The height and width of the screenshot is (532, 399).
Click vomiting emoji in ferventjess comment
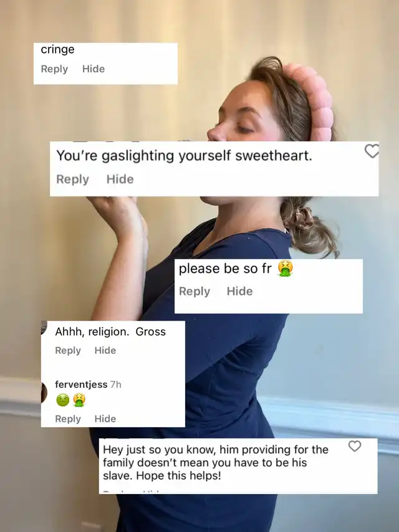pos(79,400)
